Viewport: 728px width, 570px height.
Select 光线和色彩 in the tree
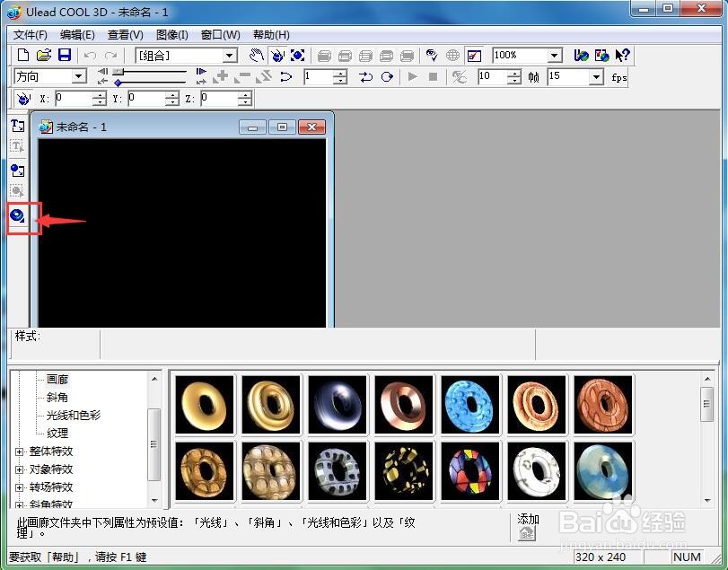point(74,415)
